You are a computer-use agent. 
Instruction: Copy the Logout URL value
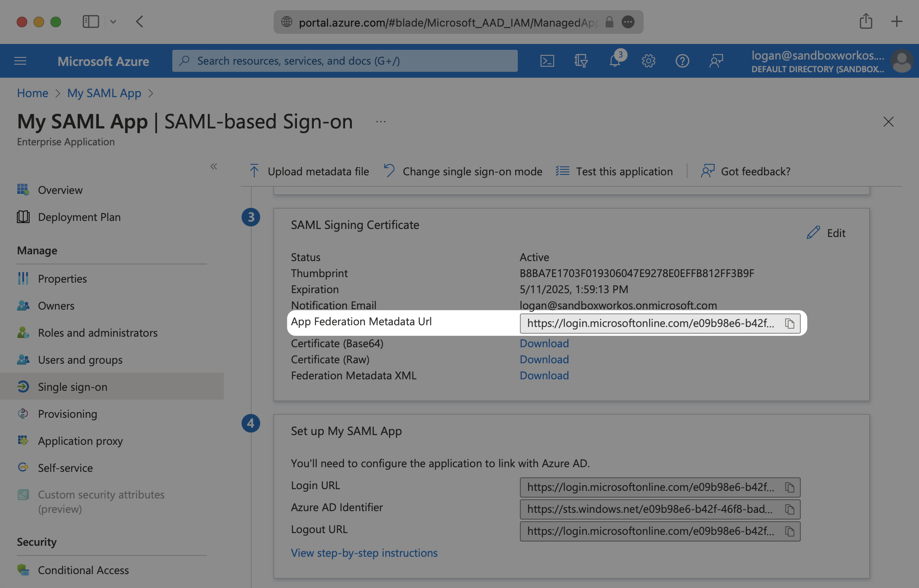789,531
